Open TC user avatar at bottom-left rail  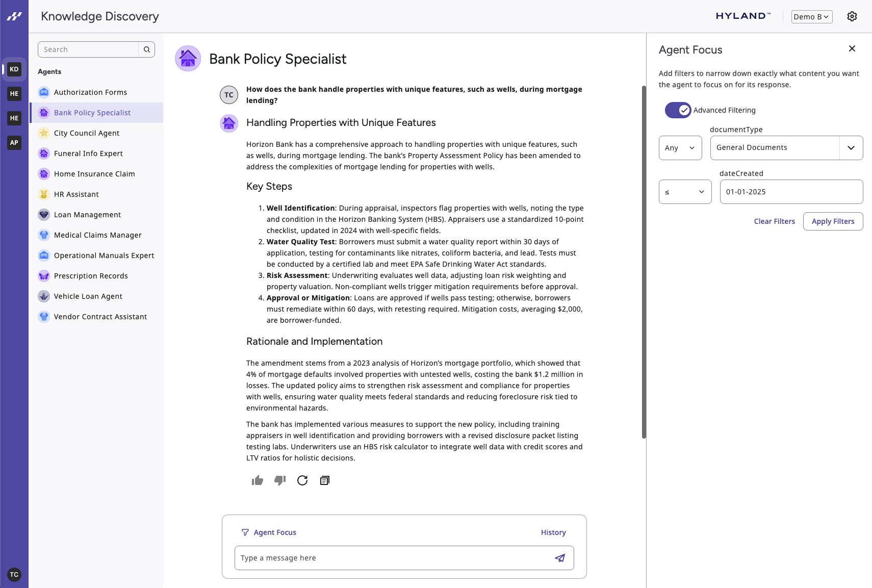coord(14,575)
